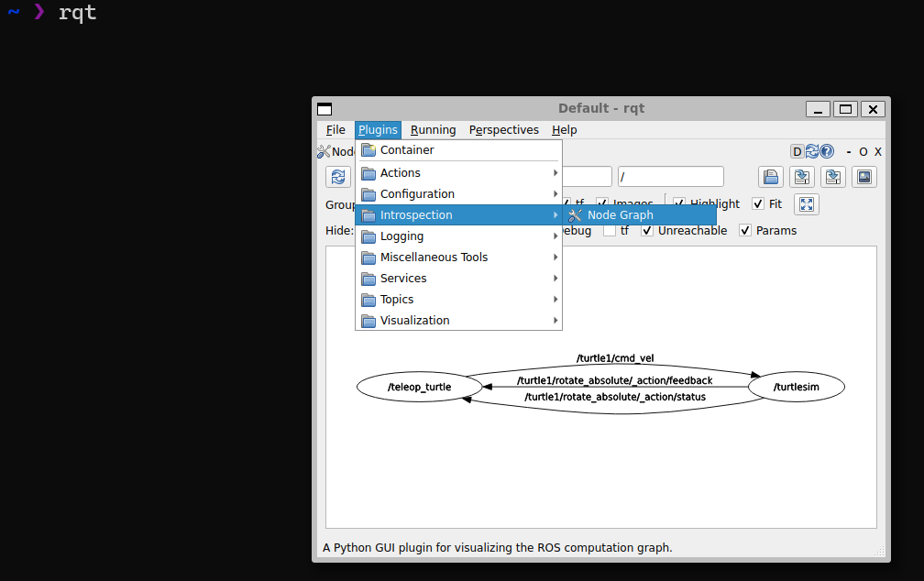Viewport: 924px width, 581px height.
Task: Click the rqt command in terminal
Action: [77, 13]
